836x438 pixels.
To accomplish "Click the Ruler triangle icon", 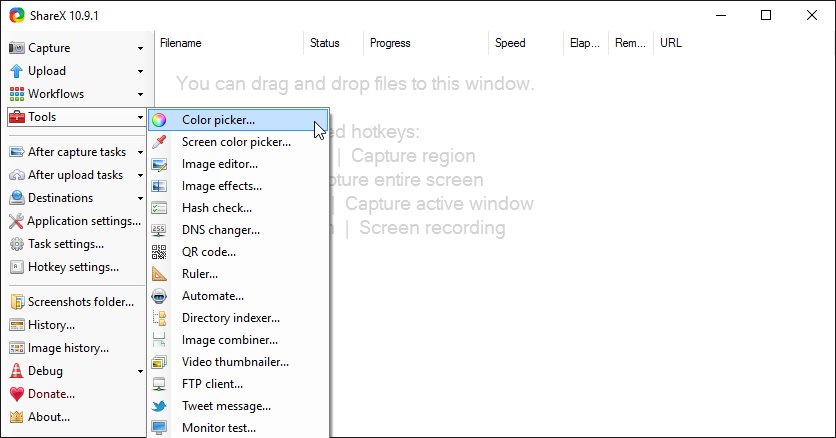I will point(159,274).
